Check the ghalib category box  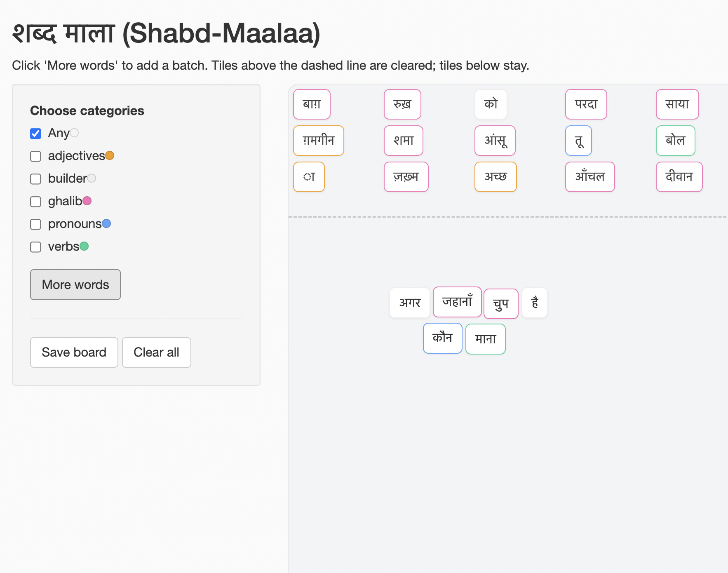click(35, 202)
